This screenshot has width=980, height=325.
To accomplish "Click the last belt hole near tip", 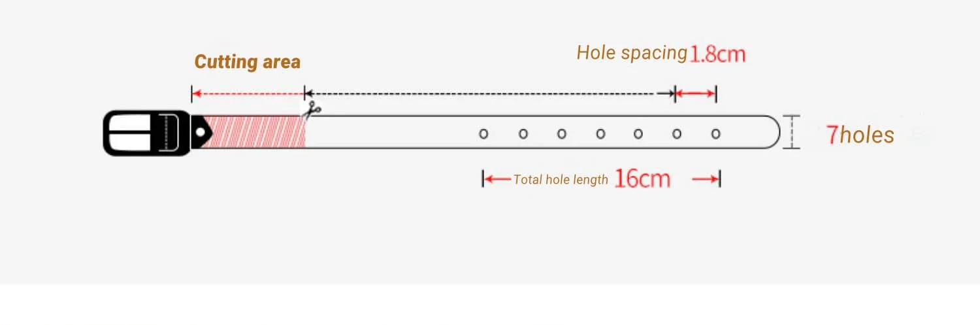I will click(716, 134).
